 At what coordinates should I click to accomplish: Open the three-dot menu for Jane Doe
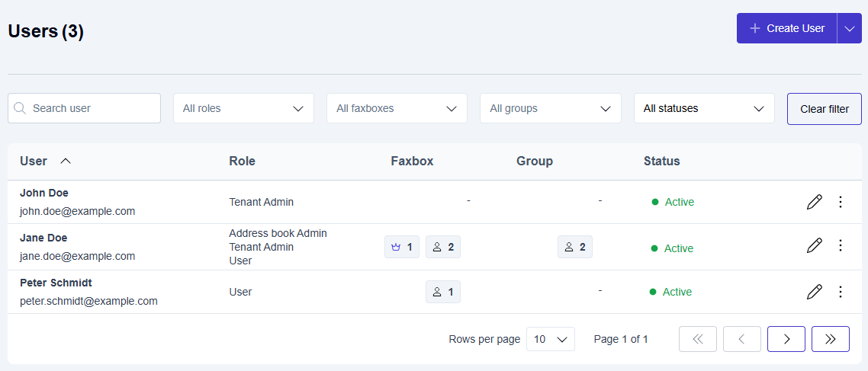841,245
